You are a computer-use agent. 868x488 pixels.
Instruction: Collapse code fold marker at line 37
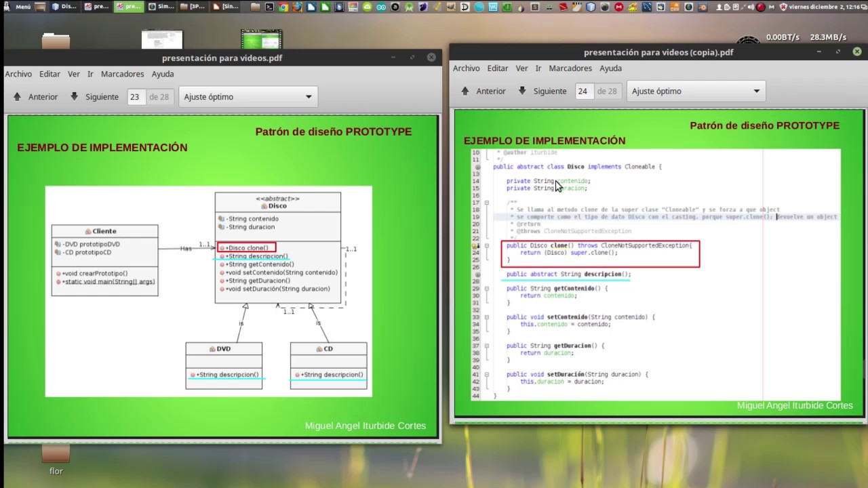(486, 346)
